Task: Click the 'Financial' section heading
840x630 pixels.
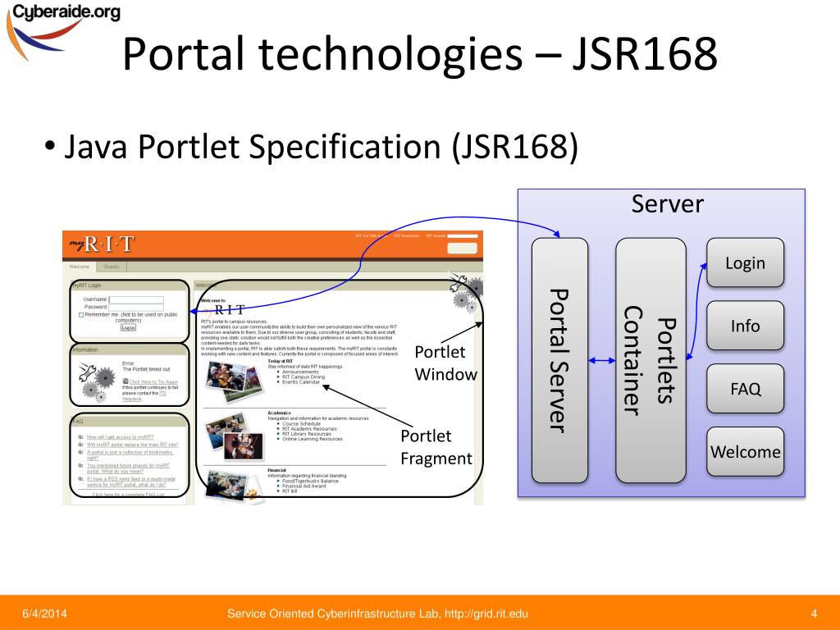Action: [x=277, y=470]
